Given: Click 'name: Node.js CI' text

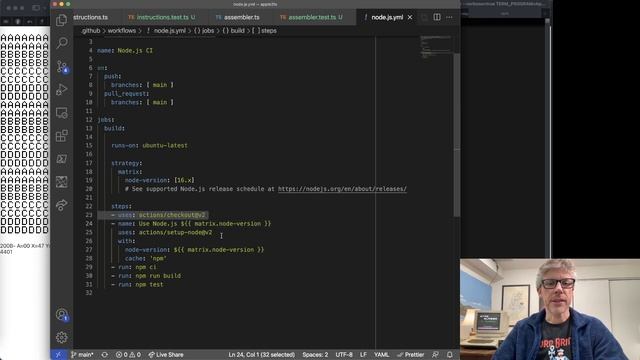Looking at the screenshot, I should pos(125,51).
